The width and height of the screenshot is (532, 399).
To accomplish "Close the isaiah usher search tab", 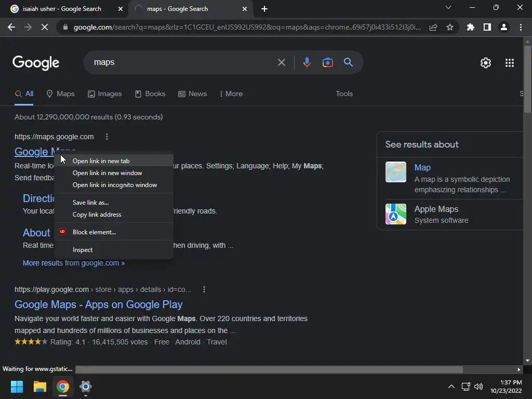I will tap(121, 9).
